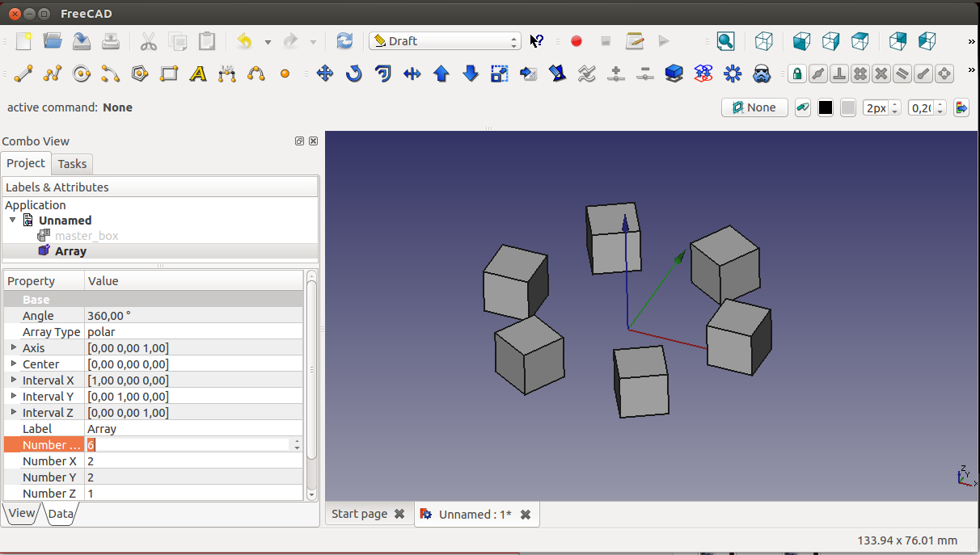Click the black line color swatch
This screenshot has width=980, height=555.
pos(825,107)
